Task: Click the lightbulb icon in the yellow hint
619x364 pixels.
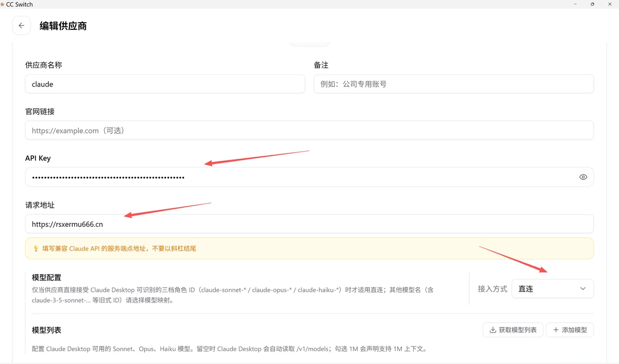Action: pos(36,249)
